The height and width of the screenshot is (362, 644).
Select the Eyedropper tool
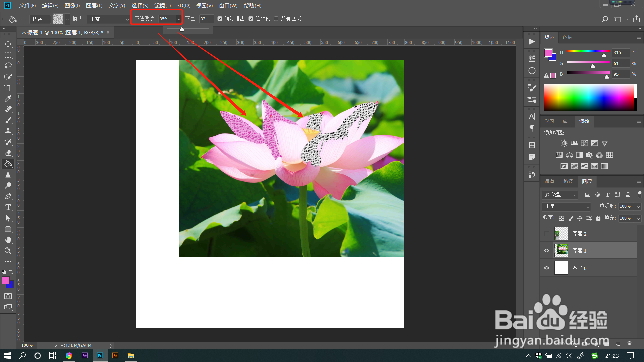(8, 98)
